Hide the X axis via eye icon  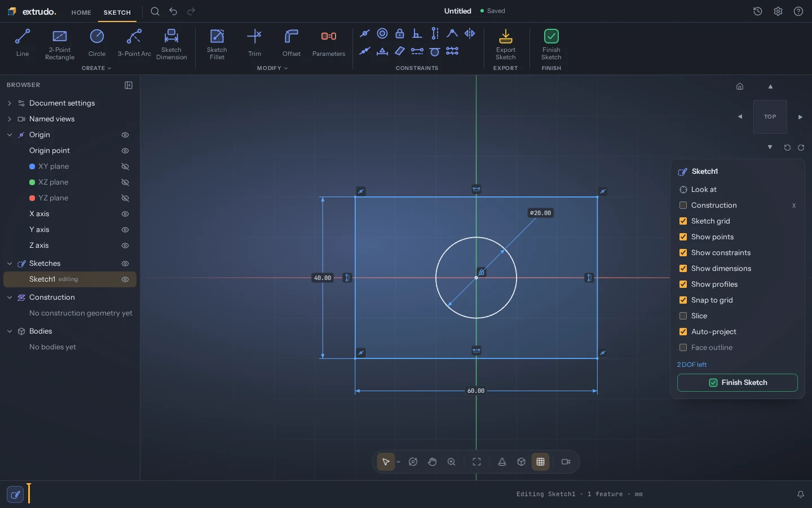point(125,214)
